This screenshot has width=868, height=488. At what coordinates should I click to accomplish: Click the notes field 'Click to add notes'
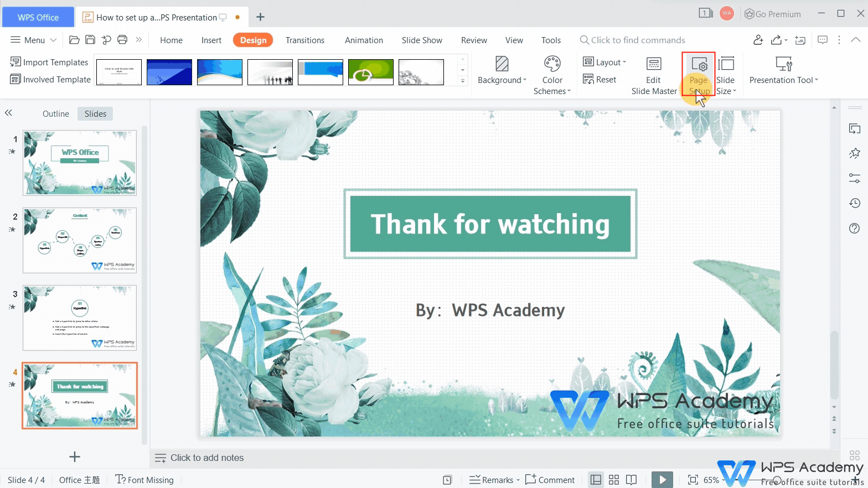tap(207, 458)
